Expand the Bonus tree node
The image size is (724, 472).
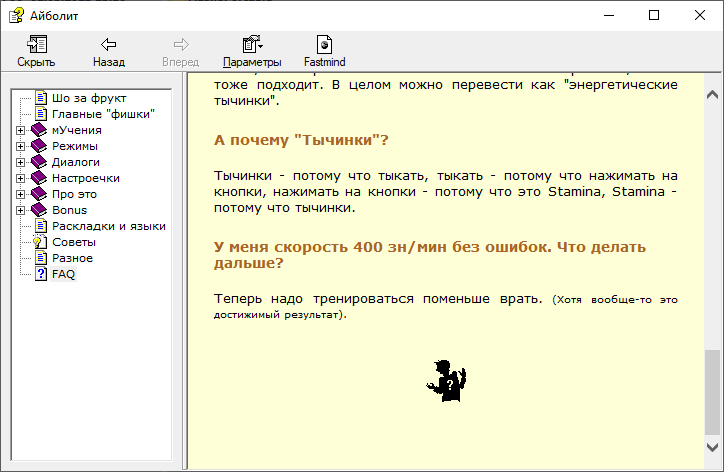pos(21,210)
